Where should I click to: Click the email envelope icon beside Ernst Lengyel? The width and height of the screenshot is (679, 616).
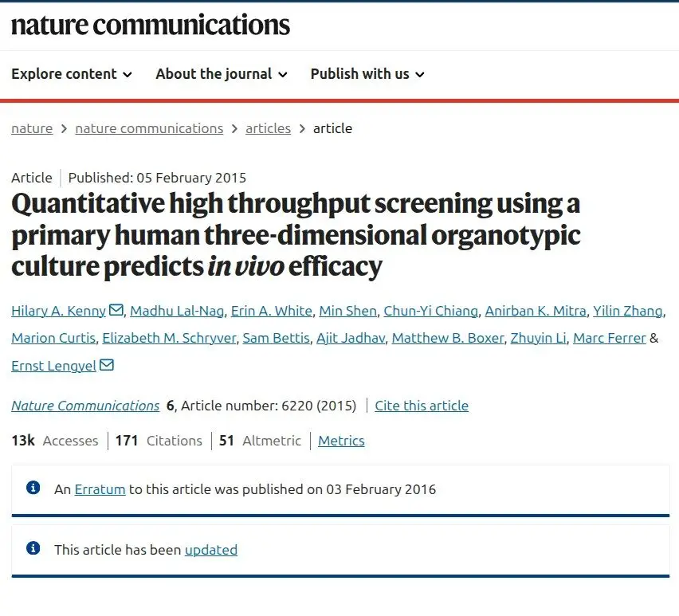click(107, 365)
